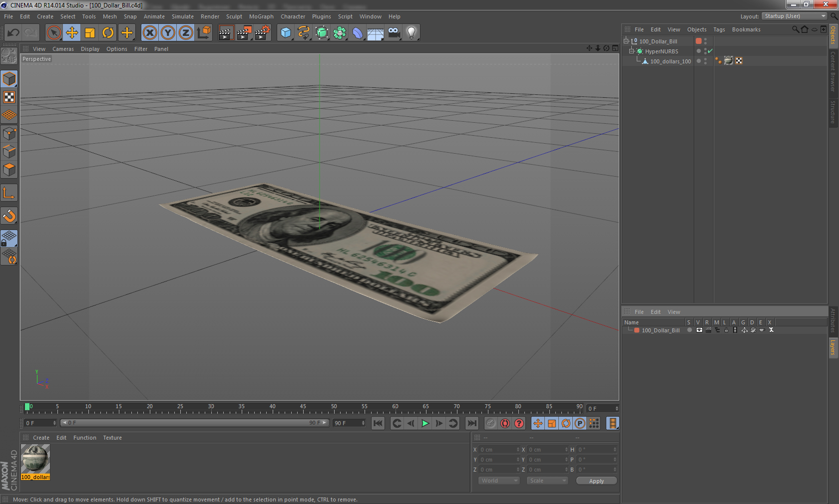
Task: Click the Bend deformer icon
Action: click(x=358, y=33)
